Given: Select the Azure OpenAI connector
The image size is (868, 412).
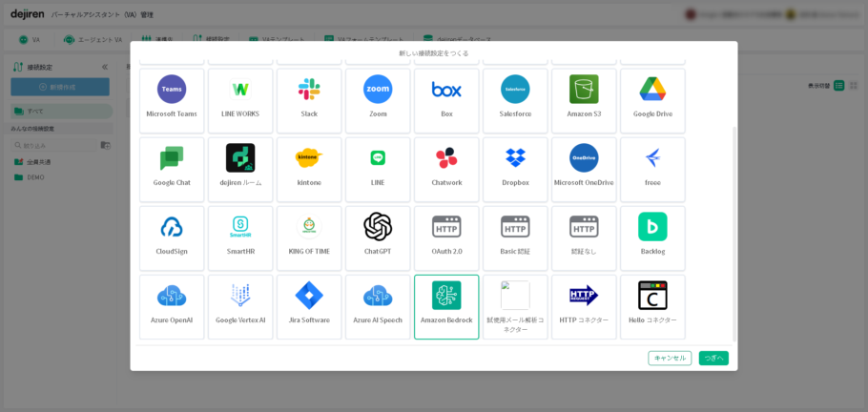Looking at the screenshot, I should (172, 307).
